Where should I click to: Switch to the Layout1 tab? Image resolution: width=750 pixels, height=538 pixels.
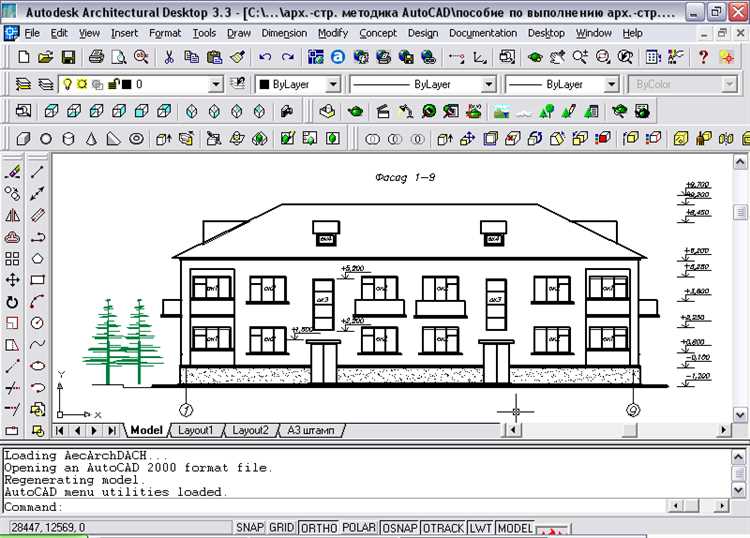(x=196, y=430)
